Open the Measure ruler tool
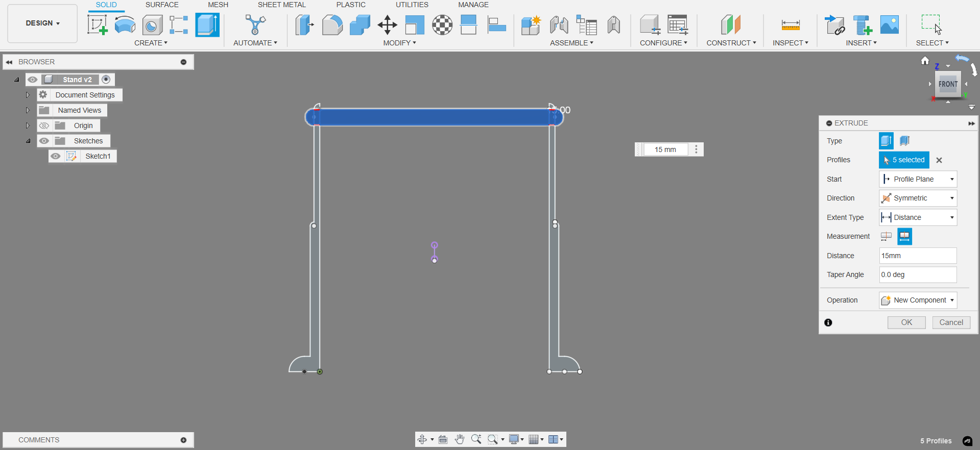Image resolution: width=980 pixels, height=450 pixels. [x=791, y=24]
